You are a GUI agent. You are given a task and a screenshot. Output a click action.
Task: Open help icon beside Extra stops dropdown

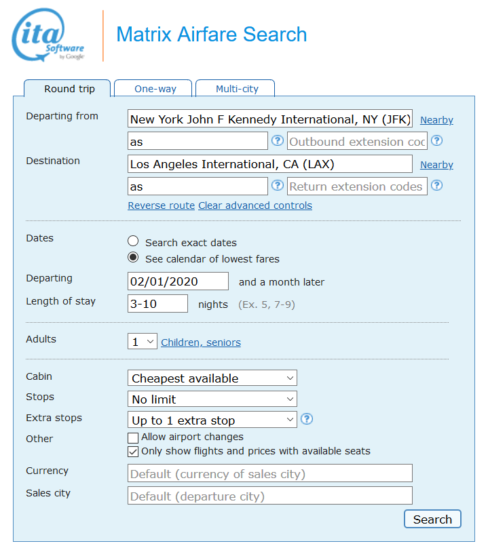pyautogui.click(x=307, y=419)
